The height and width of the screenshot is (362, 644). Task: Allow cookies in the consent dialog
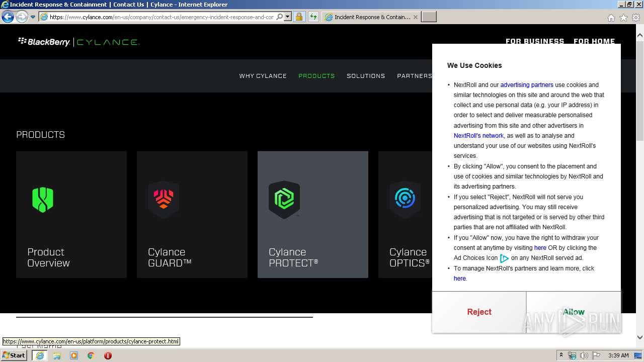[574, 312]
